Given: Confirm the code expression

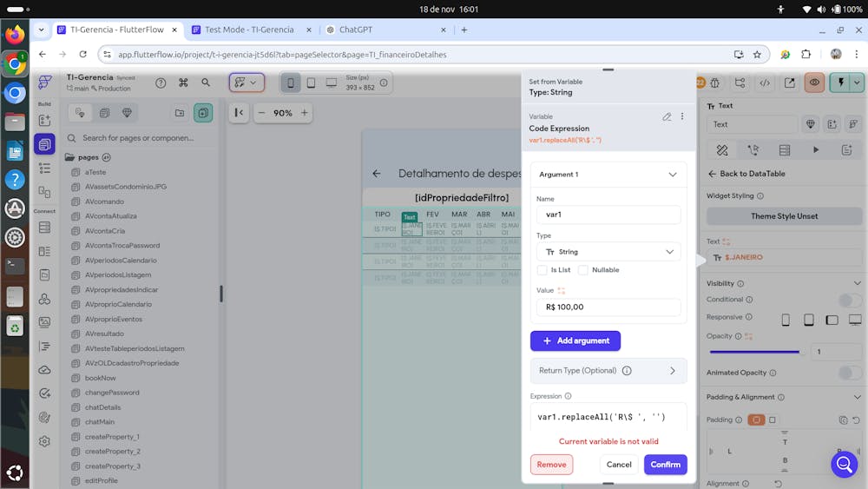Looking at the screenshot, I should [x=666, y=465].
